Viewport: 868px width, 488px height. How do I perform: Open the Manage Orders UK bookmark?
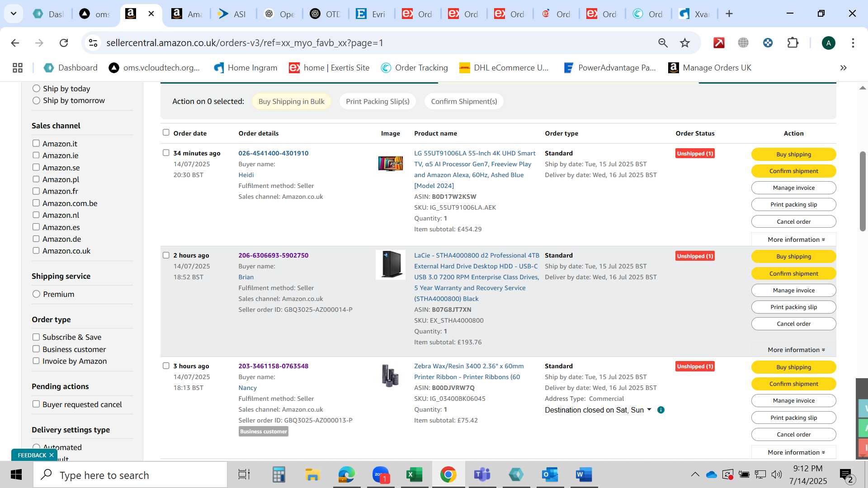710,68
